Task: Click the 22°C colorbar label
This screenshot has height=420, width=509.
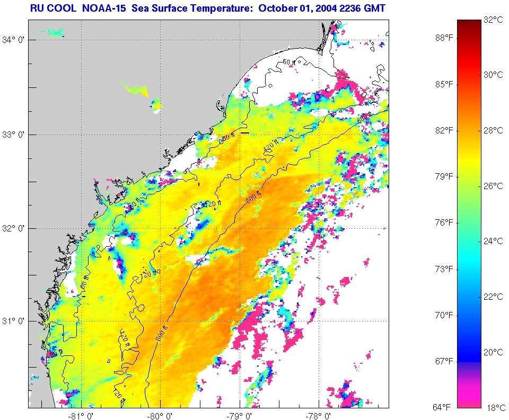Action: [493, 297]
